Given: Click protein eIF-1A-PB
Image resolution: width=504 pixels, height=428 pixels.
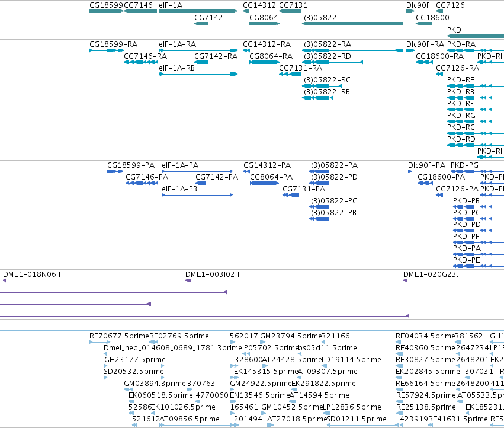Looking at the screenshot, I should [179, 189].
